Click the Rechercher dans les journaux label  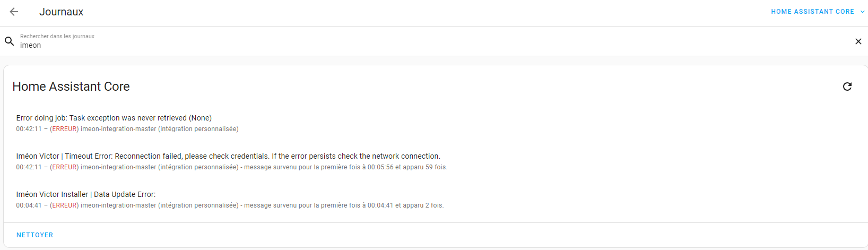57,36
